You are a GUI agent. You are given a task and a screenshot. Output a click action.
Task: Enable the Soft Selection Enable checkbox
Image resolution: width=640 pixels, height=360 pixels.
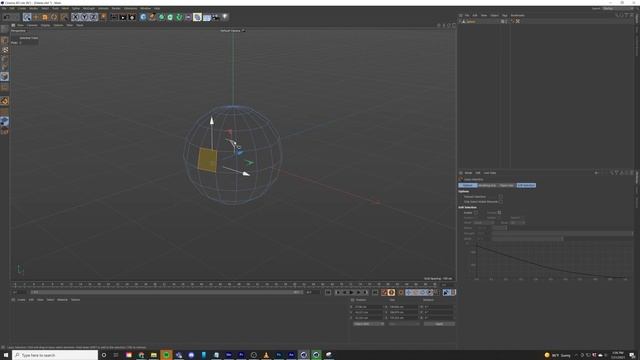[x=476, y=213]
